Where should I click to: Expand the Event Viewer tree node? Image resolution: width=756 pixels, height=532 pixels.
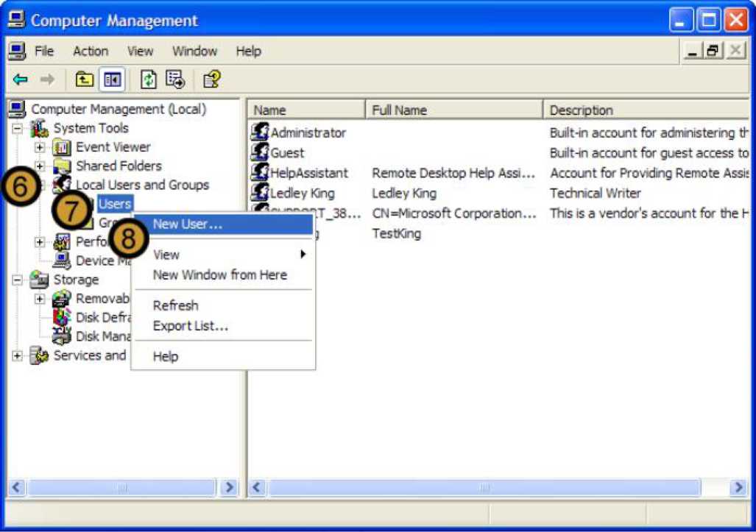[40, 147]
